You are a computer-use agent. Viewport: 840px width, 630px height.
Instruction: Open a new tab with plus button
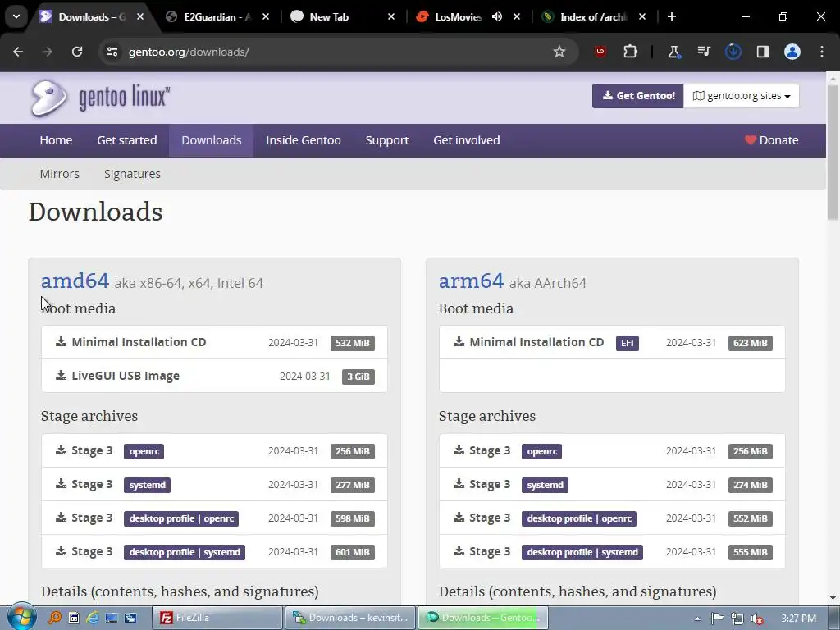click(x=672, y=16)
